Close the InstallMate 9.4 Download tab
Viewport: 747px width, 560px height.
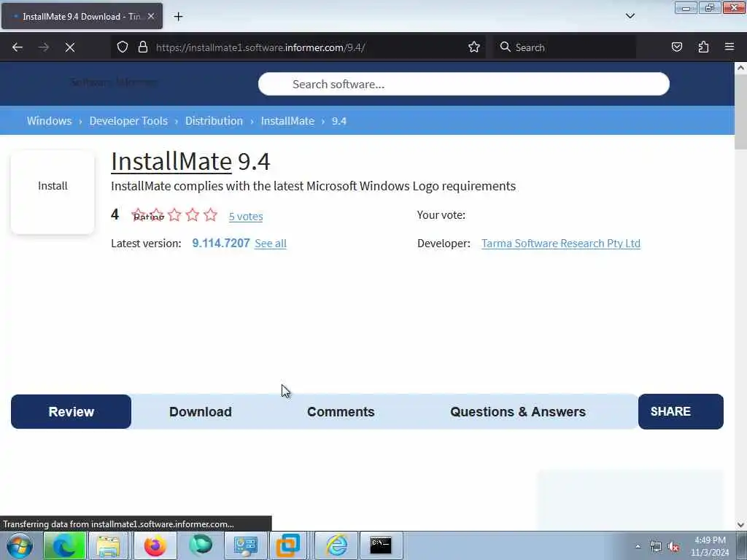(x=151, y=16)
